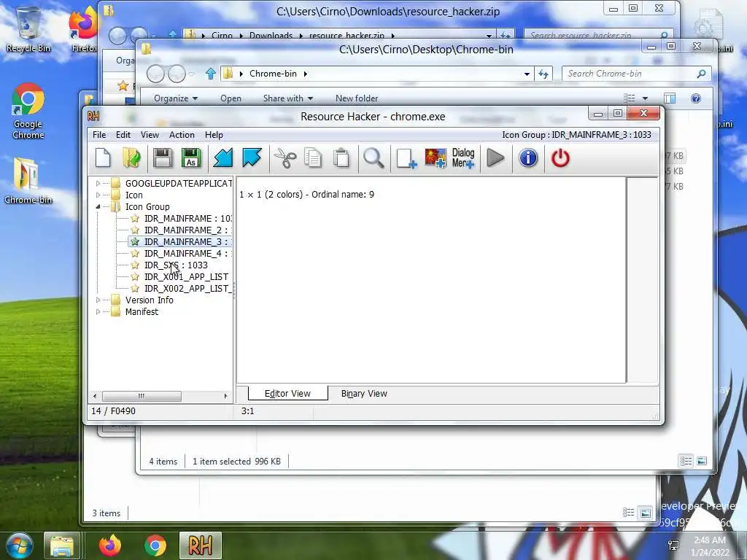Open the File menu in Resource Hacker
The height and width of the screenshot is (560, 747).
(99, 135)
